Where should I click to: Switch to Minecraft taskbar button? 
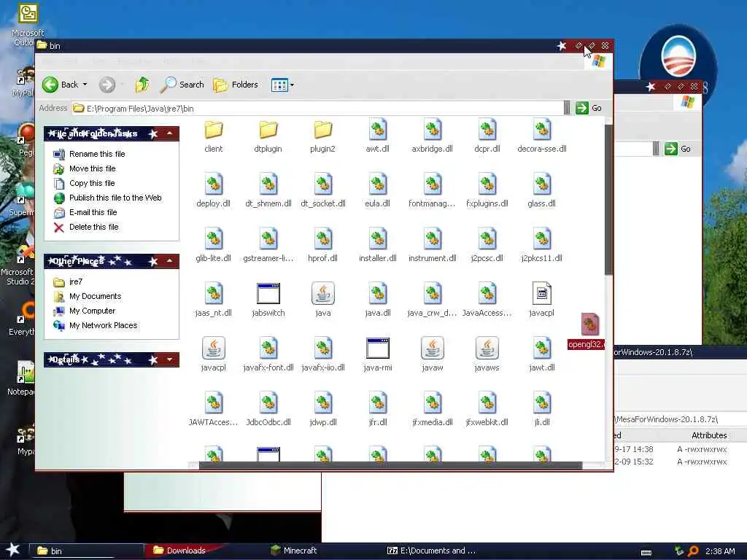[x=293, y=551]
